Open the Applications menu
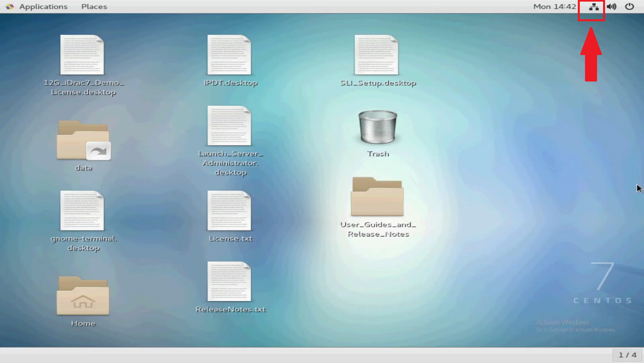The image size is (644, 363). click(43, 6)
